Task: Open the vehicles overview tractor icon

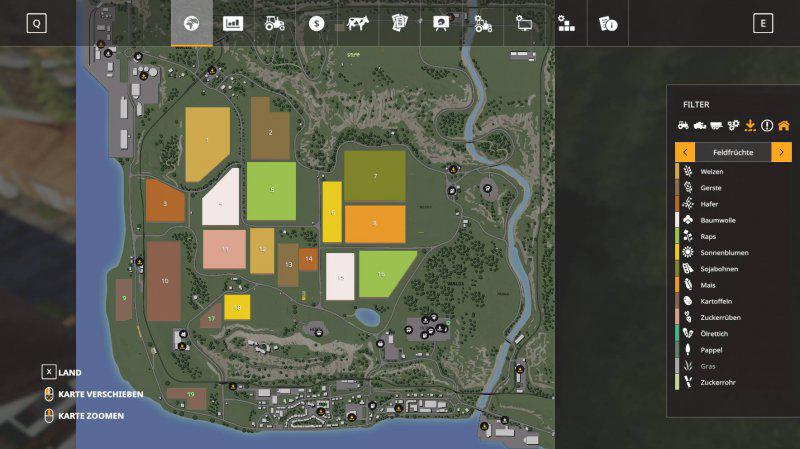Action: click(275, 23)
